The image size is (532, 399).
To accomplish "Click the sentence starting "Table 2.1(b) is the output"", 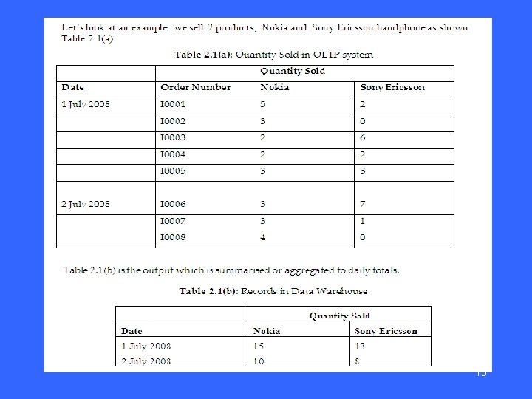I will [231, 270].
